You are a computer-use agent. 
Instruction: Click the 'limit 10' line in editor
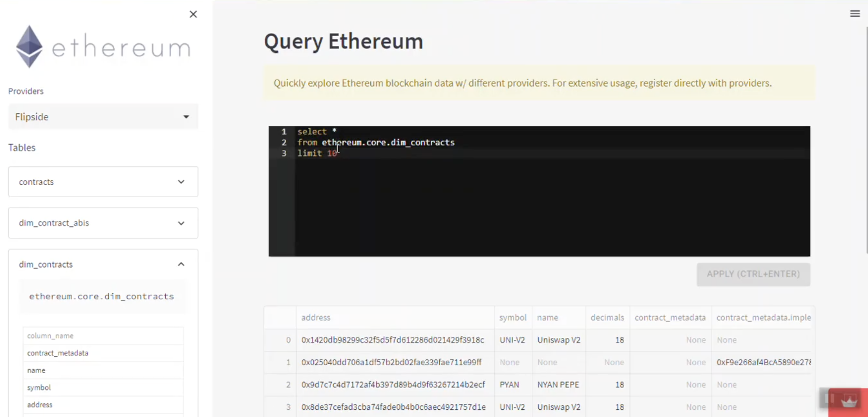317,153
